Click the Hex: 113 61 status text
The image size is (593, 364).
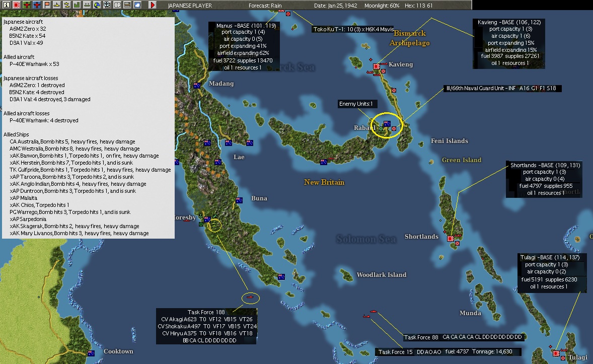[x=419, y=6]
